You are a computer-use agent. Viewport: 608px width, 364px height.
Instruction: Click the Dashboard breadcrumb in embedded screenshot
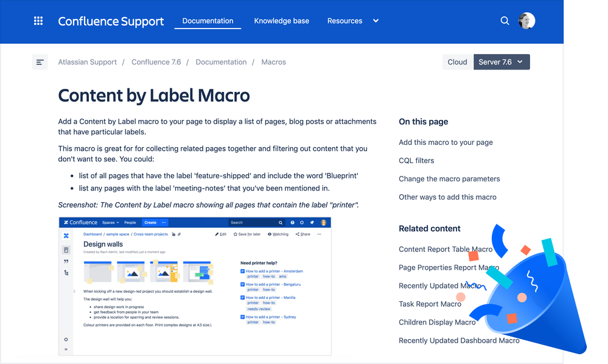point(93,234)
